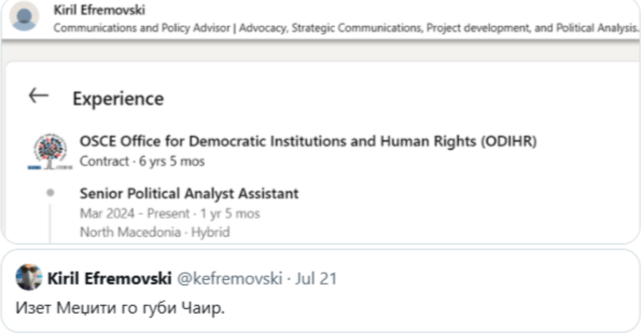Open the Jul 21 tweet timestamp
The height and width of the screenshot is (334, 644).
[x=316, y=278]
